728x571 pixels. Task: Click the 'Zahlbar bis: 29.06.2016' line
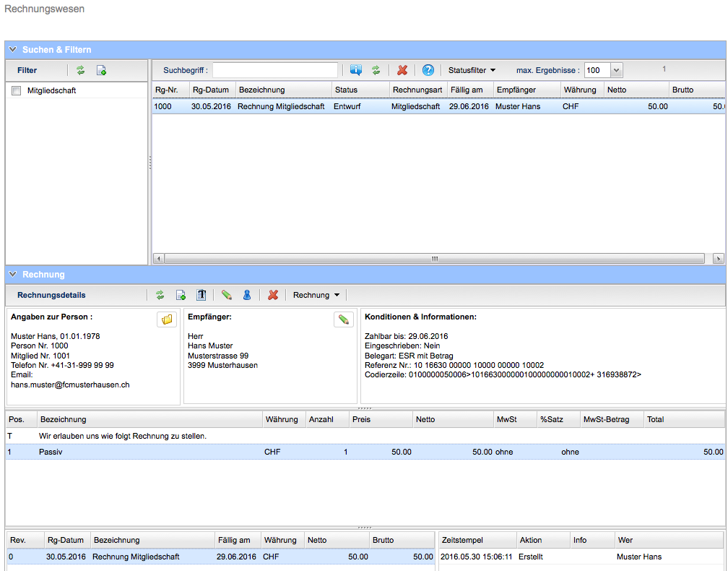[406, 336]
